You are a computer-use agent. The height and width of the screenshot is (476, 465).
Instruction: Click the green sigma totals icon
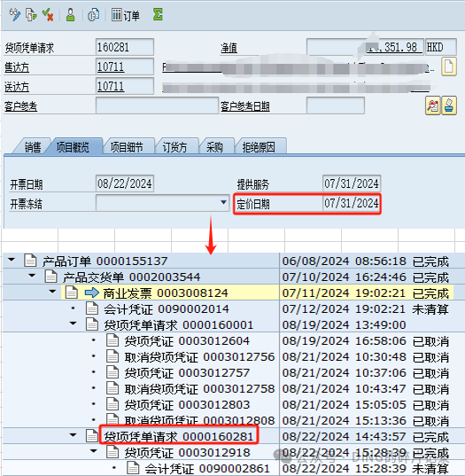pyautogui.click(x=158, y=14)
